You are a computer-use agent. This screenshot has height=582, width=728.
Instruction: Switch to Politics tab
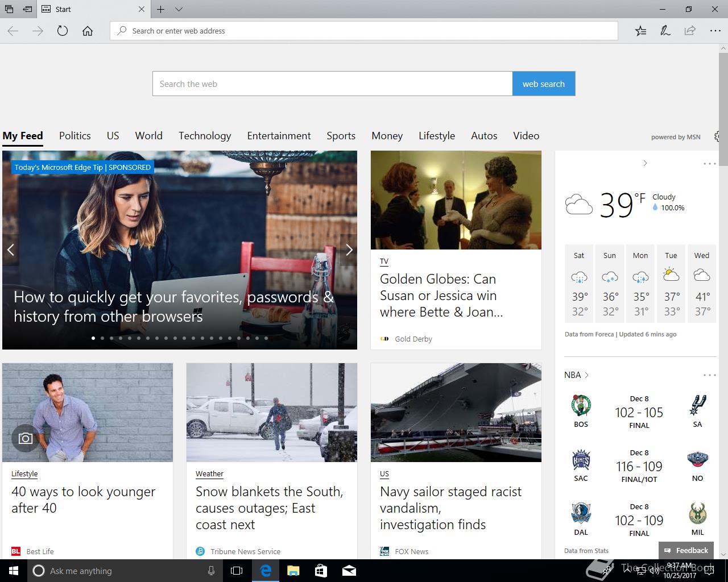coord(75,136)
